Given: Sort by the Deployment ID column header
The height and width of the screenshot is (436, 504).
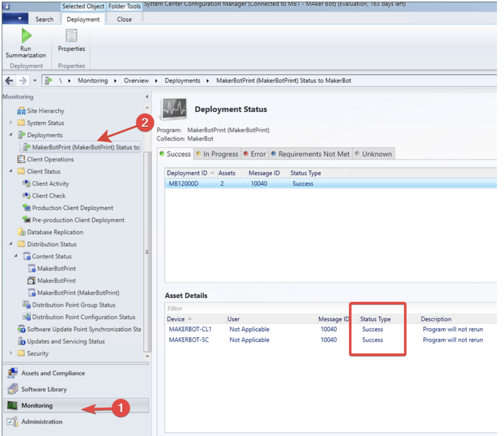Looking at the screenshot, I should point(187,173).
